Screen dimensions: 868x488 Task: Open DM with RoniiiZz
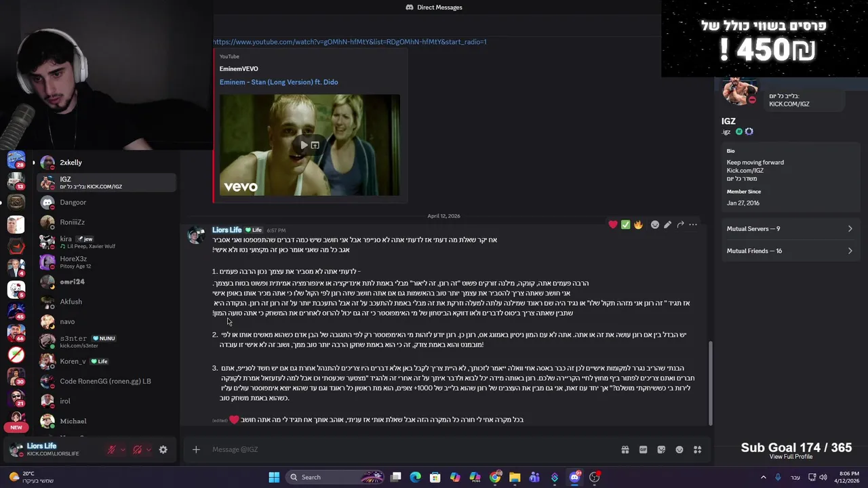coord(106,222)
